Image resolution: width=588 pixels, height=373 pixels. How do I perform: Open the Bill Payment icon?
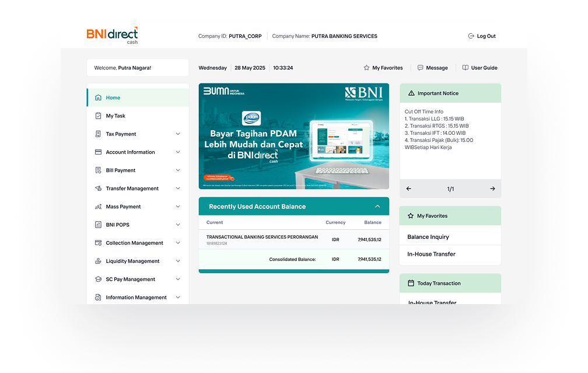(98, 170)
